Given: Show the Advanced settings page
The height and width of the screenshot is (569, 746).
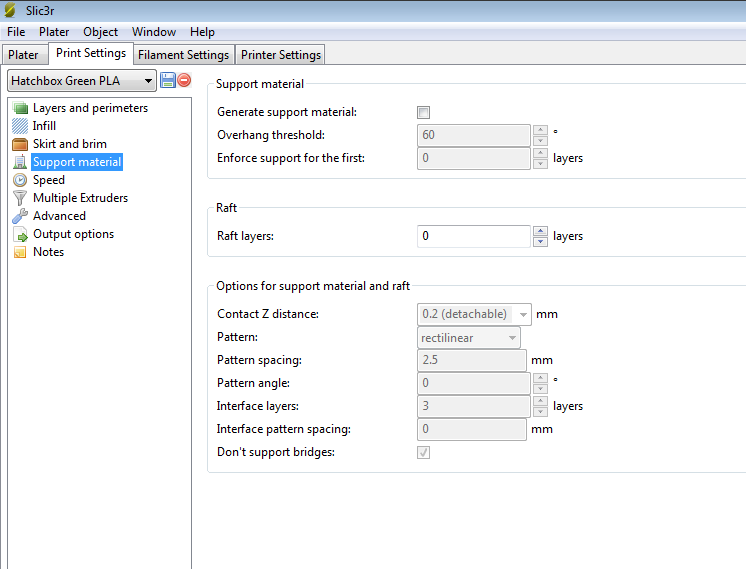Looking at the screenshot, I should [59, 216].
